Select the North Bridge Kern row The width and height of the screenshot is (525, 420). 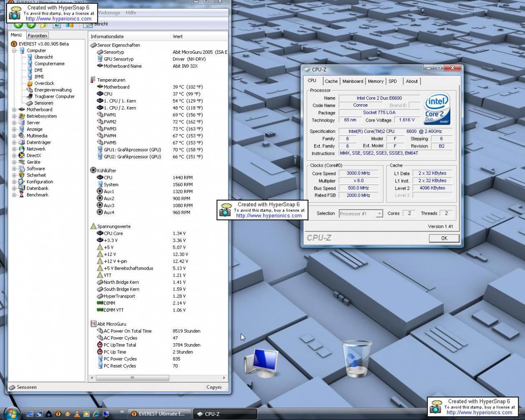(158, 282)
